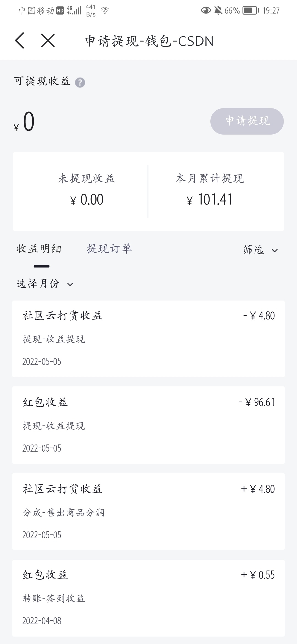Tap the back arrow icon
The width and height of the screenshot is (297, 644).
(20, 41)
